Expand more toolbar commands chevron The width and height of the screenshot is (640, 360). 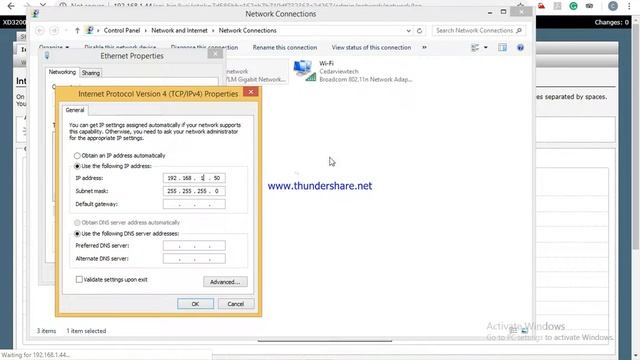click(x=424, y=47)
